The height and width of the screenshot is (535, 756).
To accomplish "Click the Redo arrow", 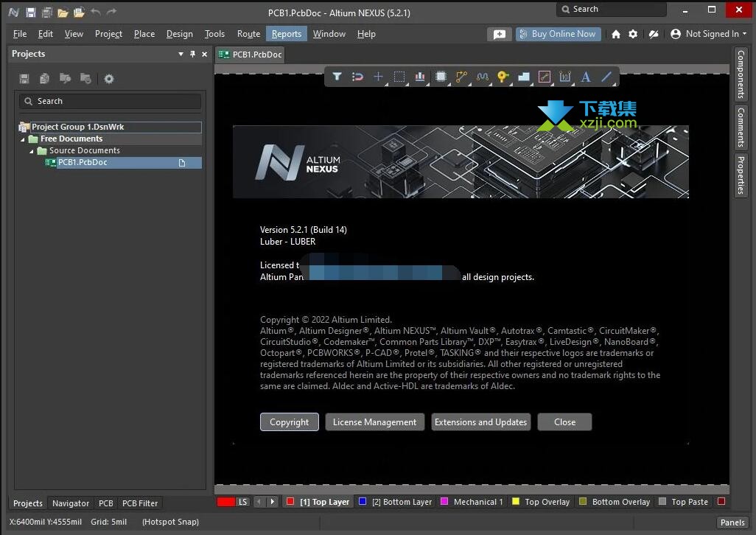I will point(111,12).
